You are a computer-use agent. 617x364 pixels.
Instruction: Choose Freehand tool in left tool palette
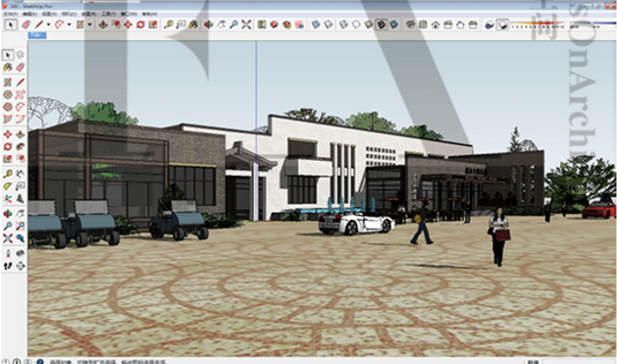point(20,94)
